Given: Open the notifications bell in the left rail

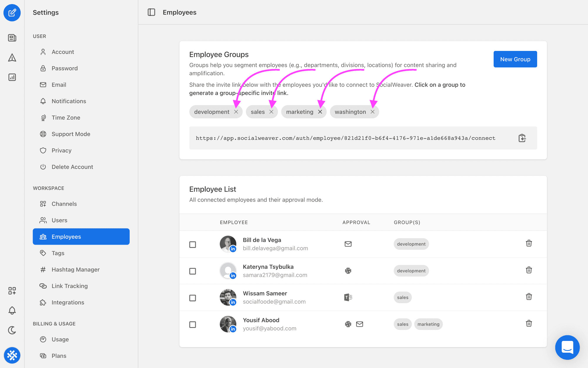Looking at the screenshot, I should pos(12,310).
